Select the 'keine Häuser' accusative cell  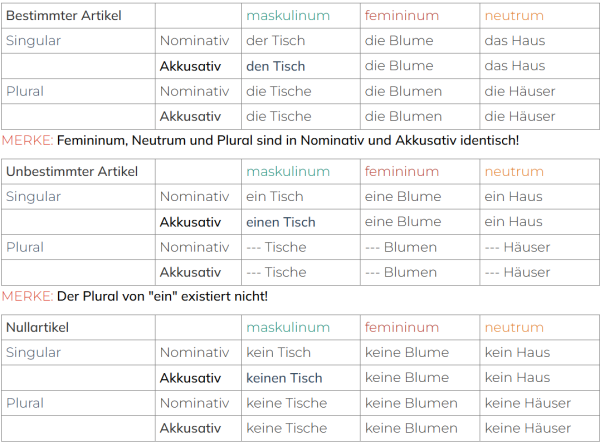(540, 428)
